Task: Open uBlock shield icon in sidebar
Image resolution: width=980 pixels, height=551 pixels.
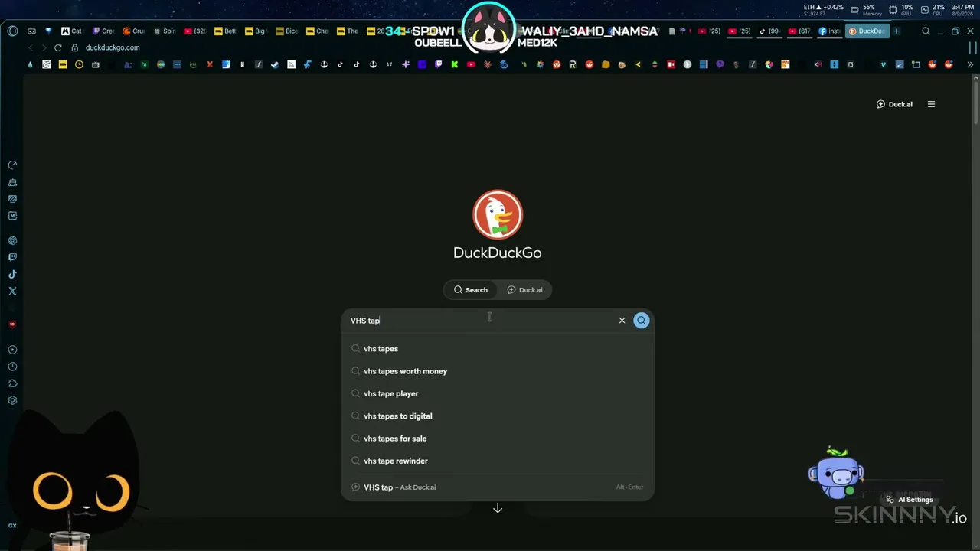Action: point(12,324)
